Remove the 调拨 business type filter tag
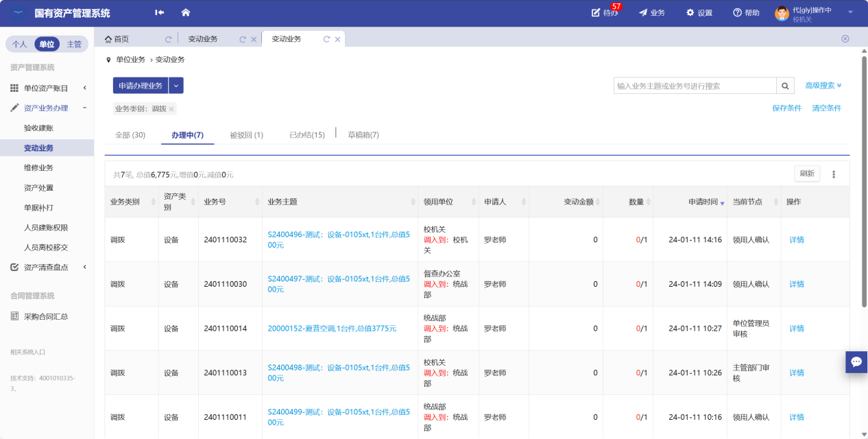This screenshot has width=868, height=439. click(171, 109)
